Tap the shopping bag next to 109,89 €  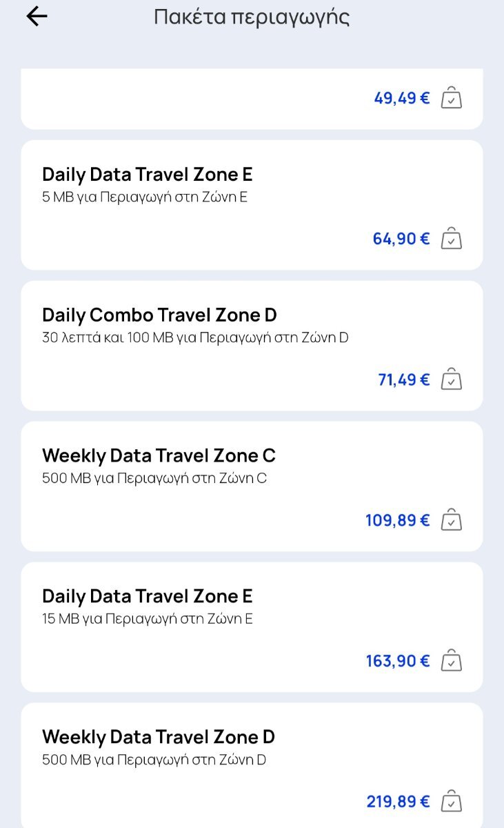coord(451,520)
